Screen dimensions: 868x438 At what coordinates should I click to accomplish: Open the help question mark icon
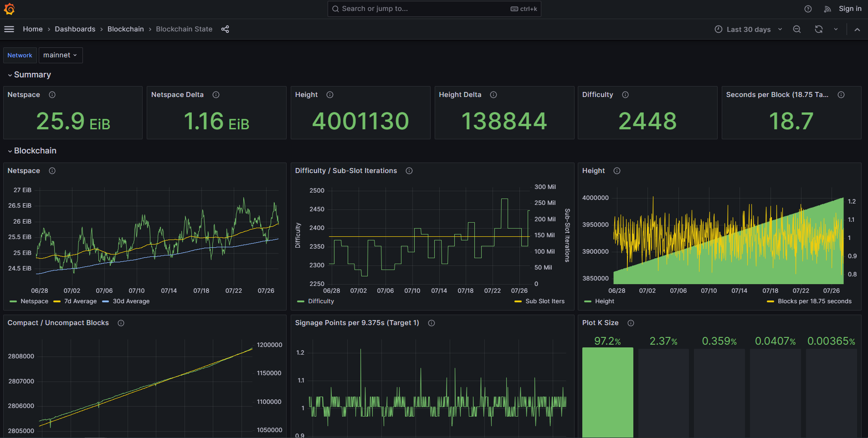808,9
